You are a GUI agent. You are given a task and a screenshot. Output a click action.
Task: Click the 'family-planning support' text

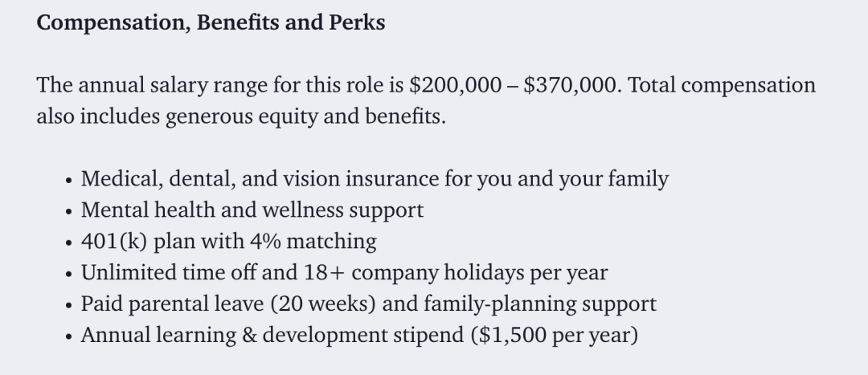[x=540, y=305]
